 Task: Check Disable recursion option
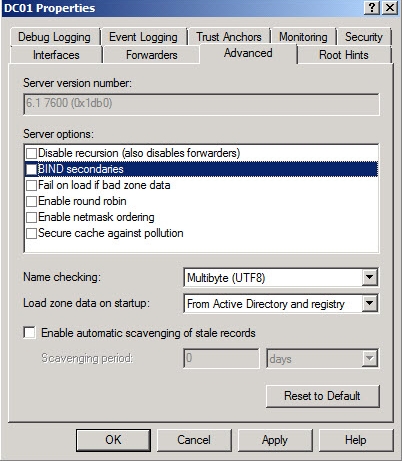[31, 153]
